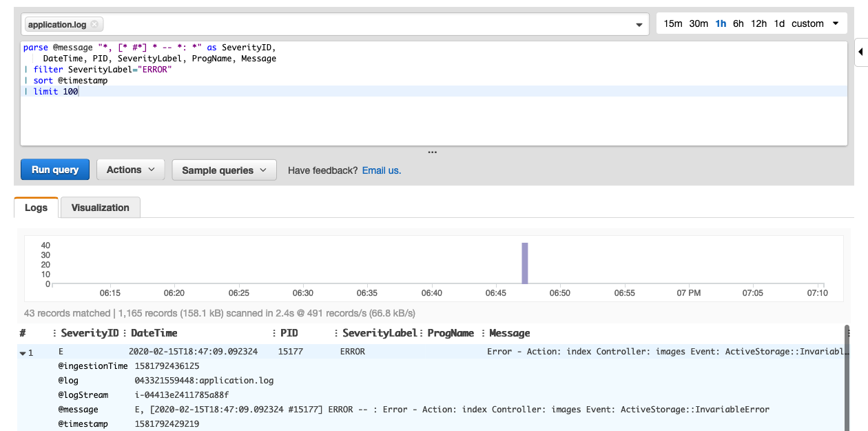Click the @logStream value i-04413e2411785a88f

[x=182, y=395]
